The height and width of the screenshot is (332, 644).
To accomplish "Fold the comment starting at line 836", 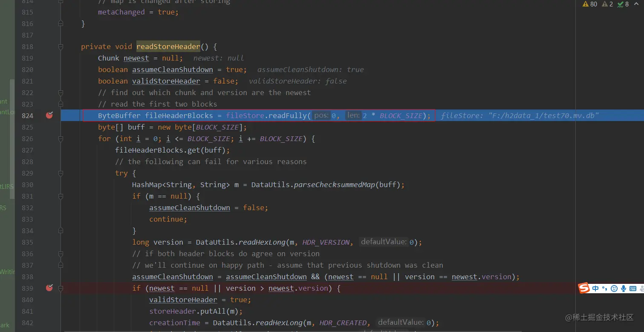I will pyautogui.click(x=61, y=254).
